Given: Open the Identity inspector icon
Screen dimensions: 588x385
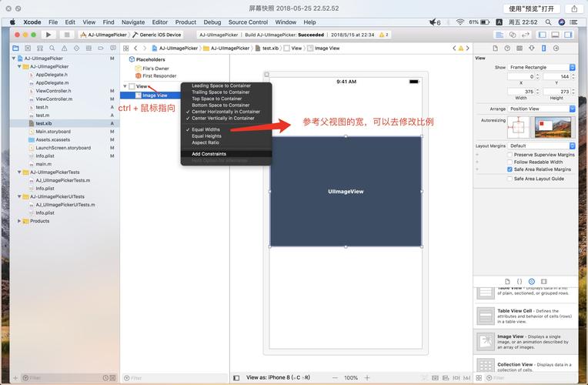Looking at the screenshot, I should click(x=520, y=48).
